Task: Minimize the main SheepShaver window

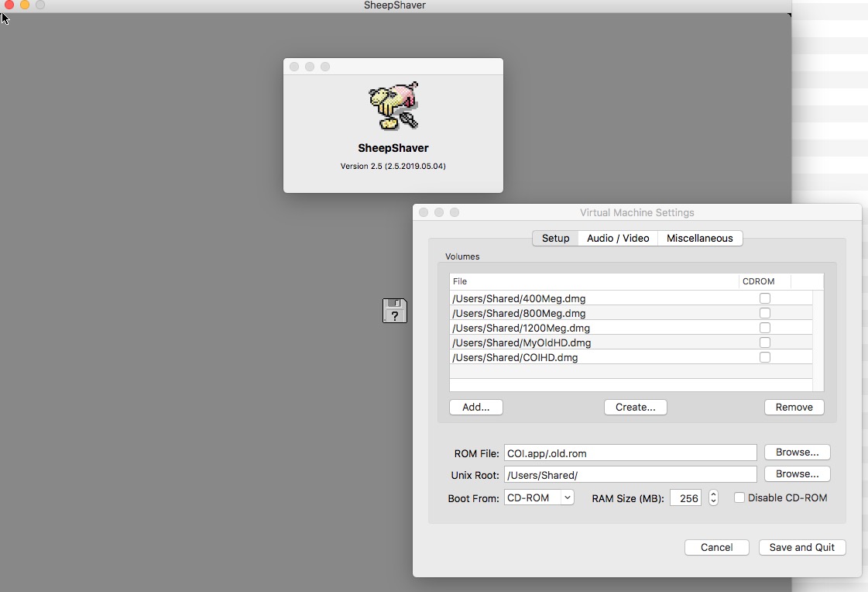Action: pyautogui.click(x=24, y=5)
